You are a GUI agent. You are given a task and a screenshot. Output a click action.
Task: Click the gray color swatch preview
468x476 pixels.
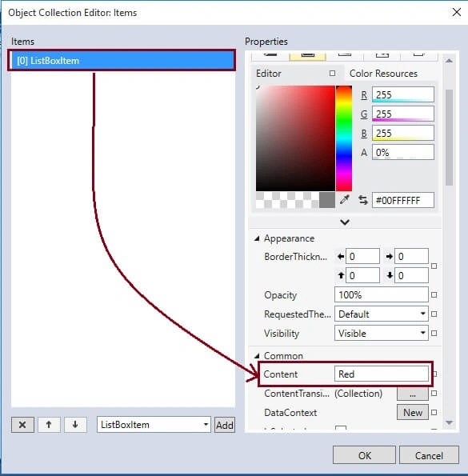(x=327, y=200)
